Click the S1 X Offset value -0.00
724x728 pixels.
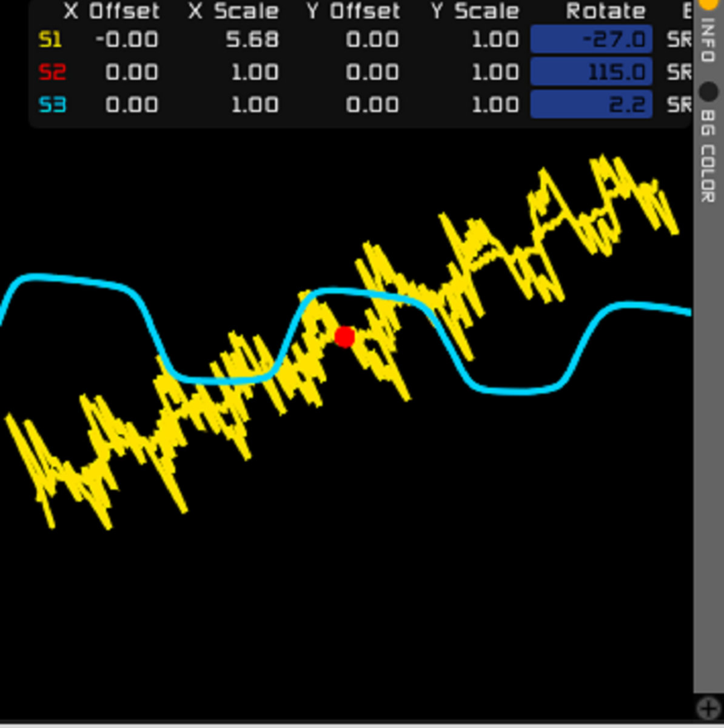(x=127, y=40)
